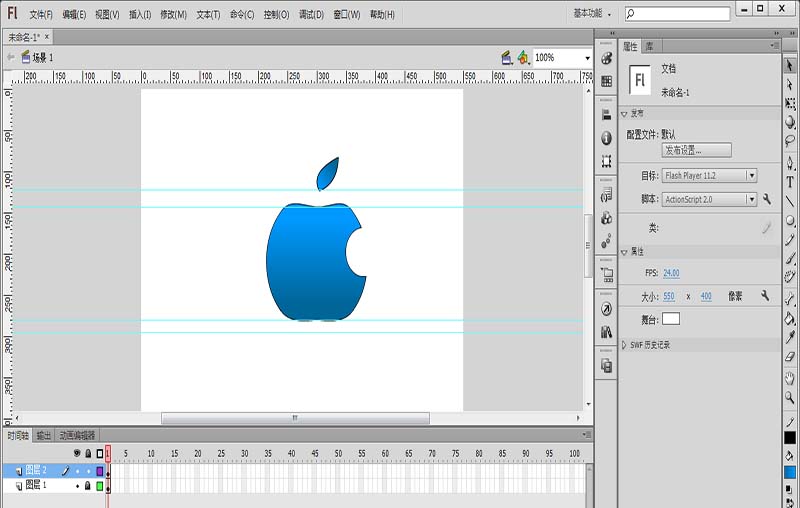Image resolution: width=800 pixels, height=508 pixels.
Task: Select the Selection (arrow) tool
Action: coord(790,65)
